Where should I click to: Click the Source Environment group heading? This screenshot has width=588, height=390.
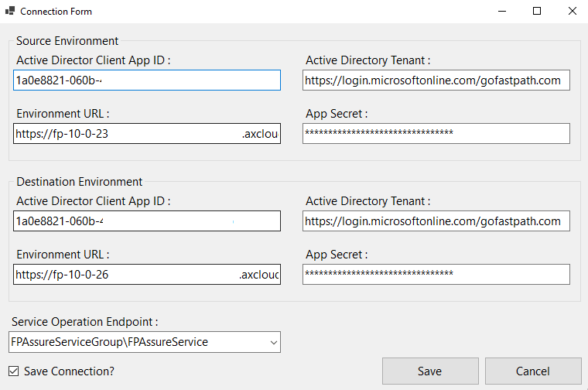pyautogui.click(x=67, y=41)
